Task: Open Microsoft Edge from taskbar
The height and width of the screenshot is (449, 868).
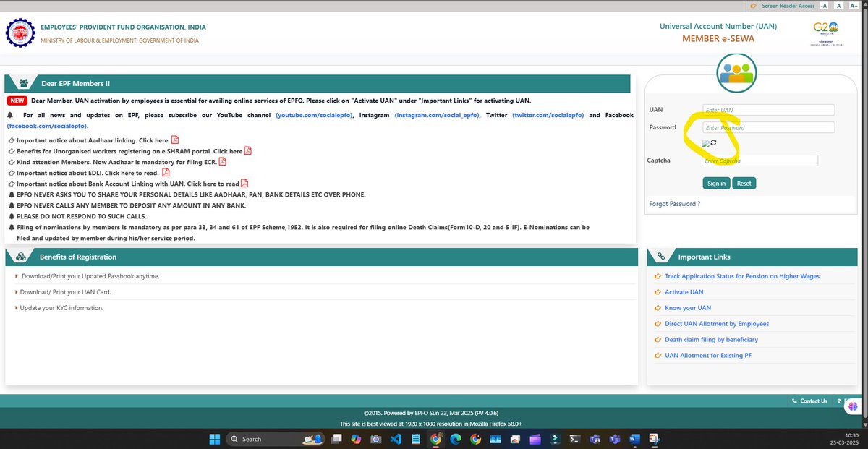Action: (456, 439)
